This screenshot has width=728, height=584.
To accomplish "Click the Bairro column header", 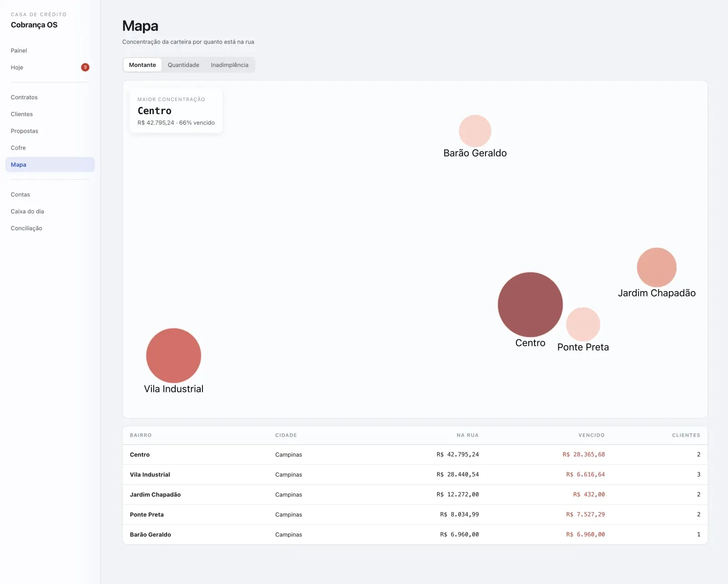I will click(141, 435).
